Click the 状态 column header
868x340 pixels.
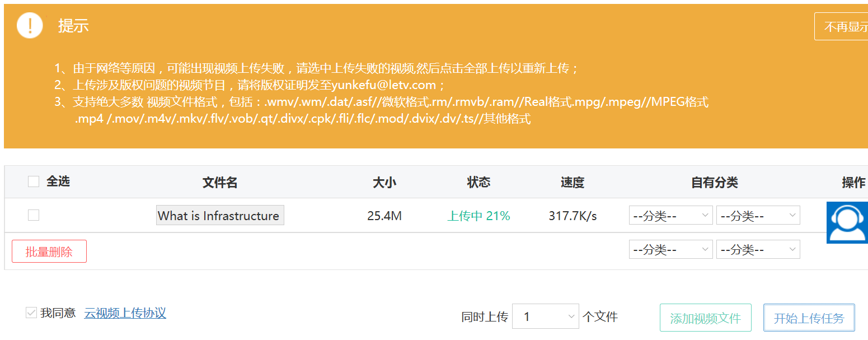click(x=479, y=182)
